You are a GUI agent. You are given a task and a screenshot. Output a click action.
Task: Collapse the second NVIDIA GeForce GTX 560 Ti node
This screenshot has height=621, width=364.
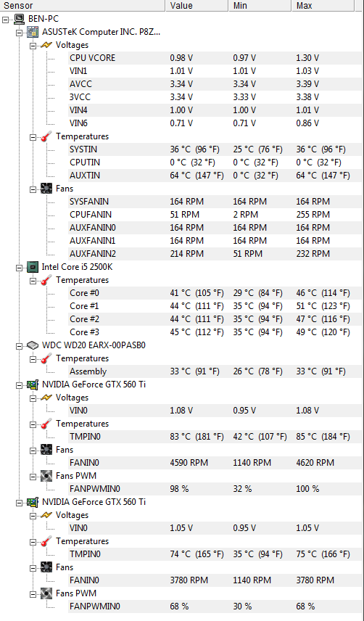19,502
